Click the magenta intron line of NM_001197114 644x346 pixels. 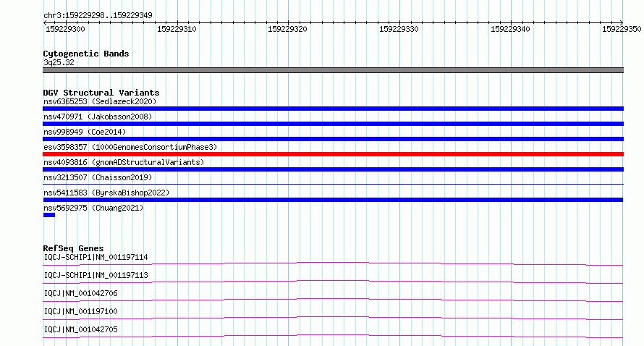(333, 263)
